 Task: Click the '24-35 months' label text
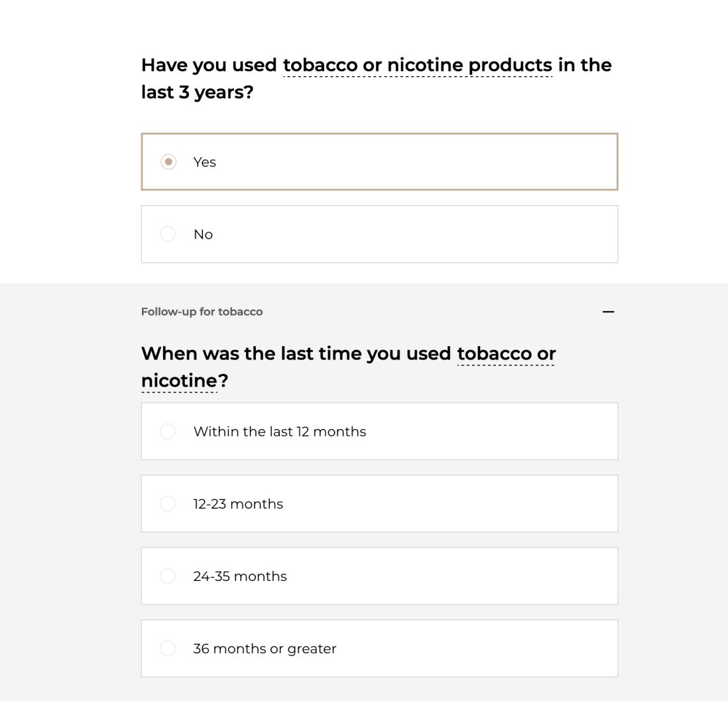[240, 576]
